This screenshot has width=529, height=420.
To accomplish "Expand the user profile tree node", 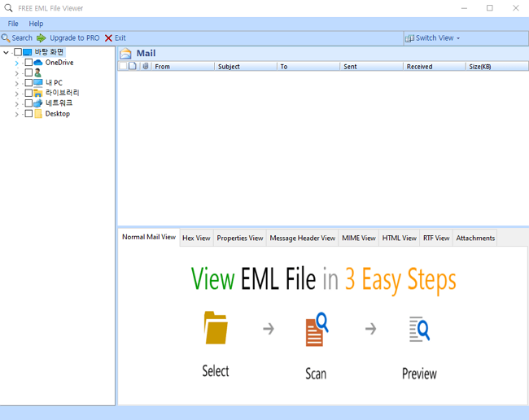I will tap(17, 73).
